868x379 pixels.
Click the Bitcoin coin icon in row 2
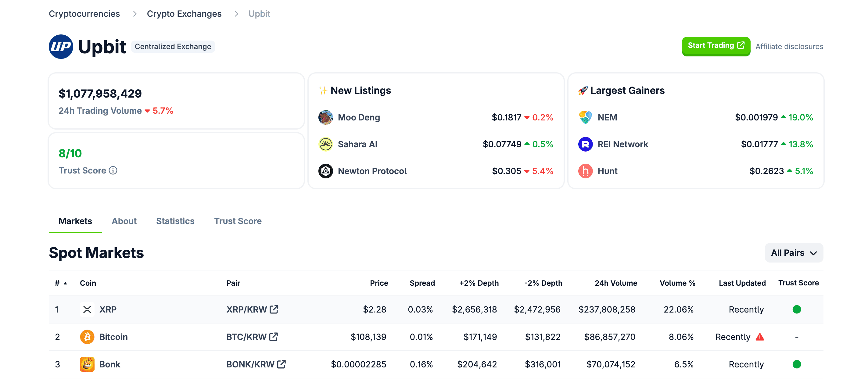coord(87,337)
